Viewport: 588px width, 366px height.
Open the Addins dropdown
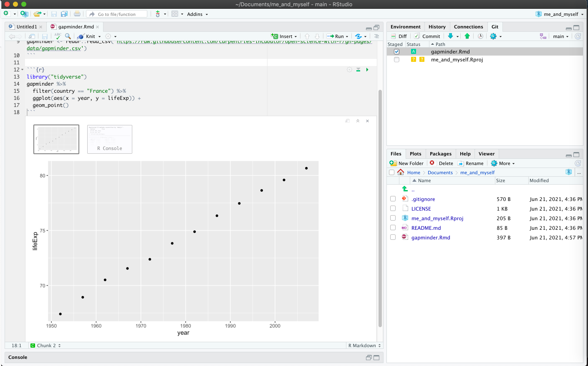pyautogui.click(x=197, y=14)
